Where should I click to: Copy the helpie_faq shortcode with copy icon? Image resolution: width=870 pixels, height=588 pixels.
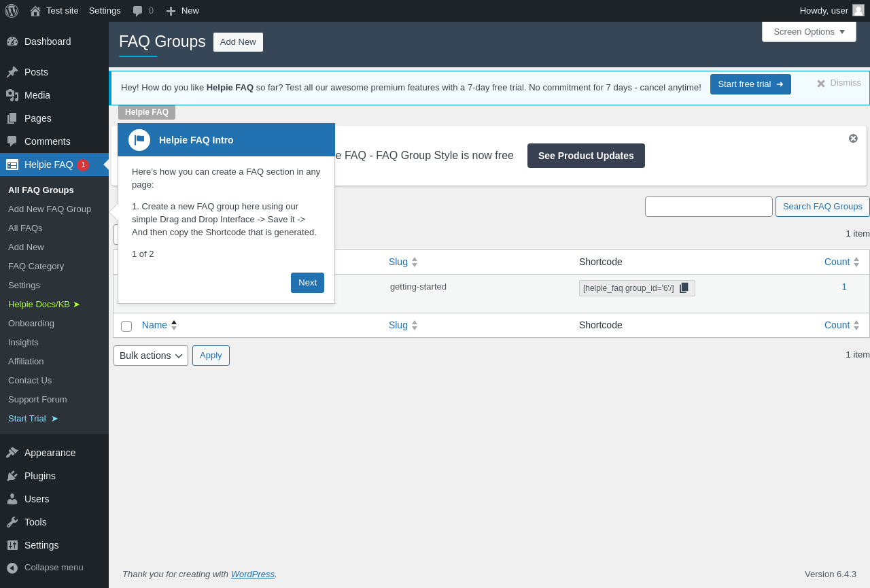[x=684, y=288]
